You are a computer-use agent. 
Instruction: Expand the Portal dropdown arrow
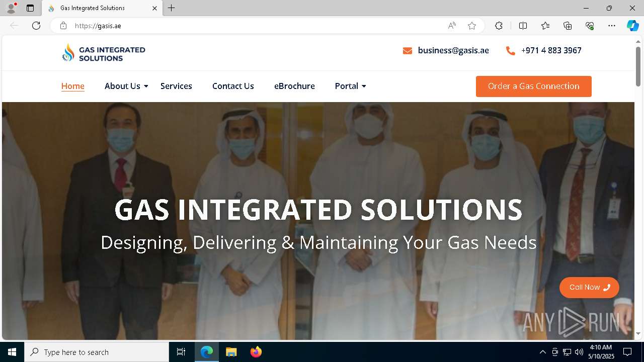(x=364, y=86)
